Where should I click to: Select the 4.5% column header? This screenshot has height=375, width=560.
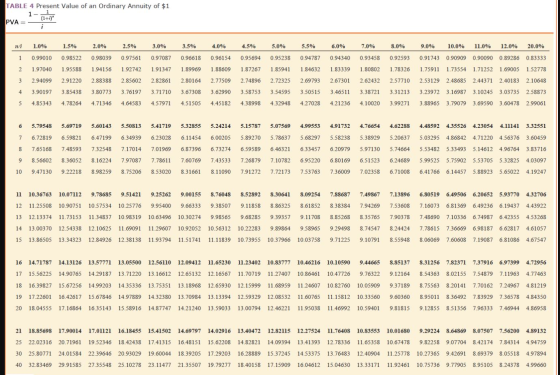tap(249, 46)
